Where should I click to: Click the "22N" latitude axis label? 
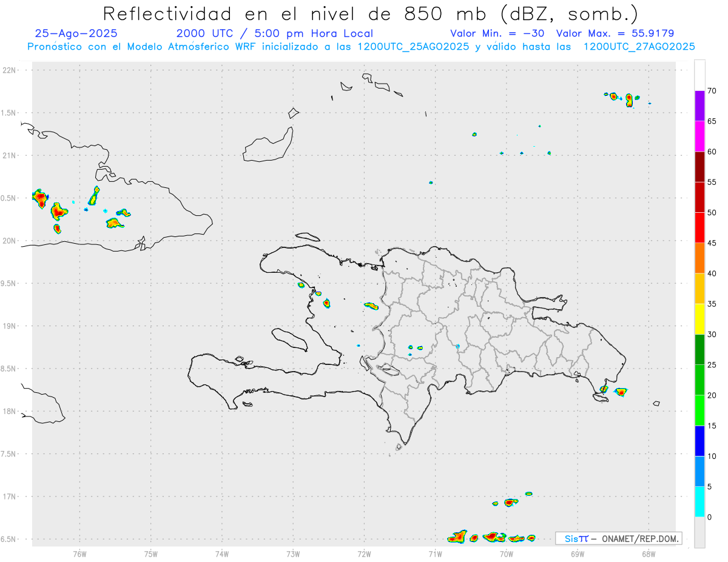pos(10,70)
